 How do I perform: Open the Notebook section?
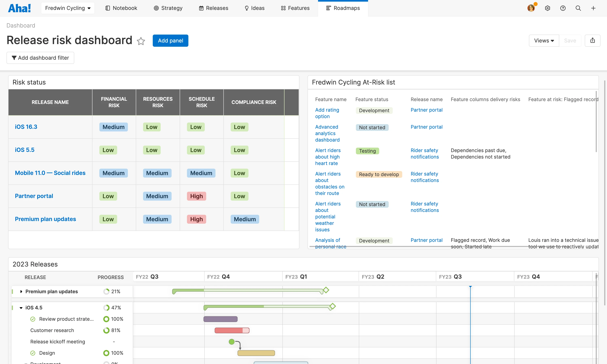(121, 8)
